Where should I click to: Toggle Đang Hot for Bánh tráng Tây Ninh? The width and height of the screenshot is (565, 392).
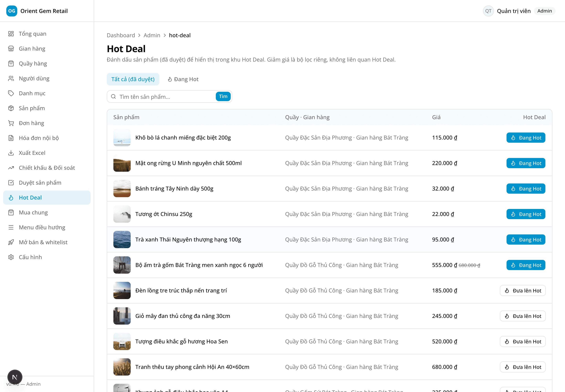click(x=526, y=189)
